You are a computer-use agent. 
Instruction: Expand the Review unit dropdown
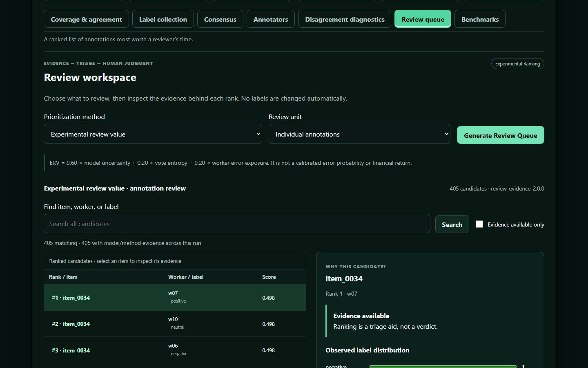coord(359,134)
